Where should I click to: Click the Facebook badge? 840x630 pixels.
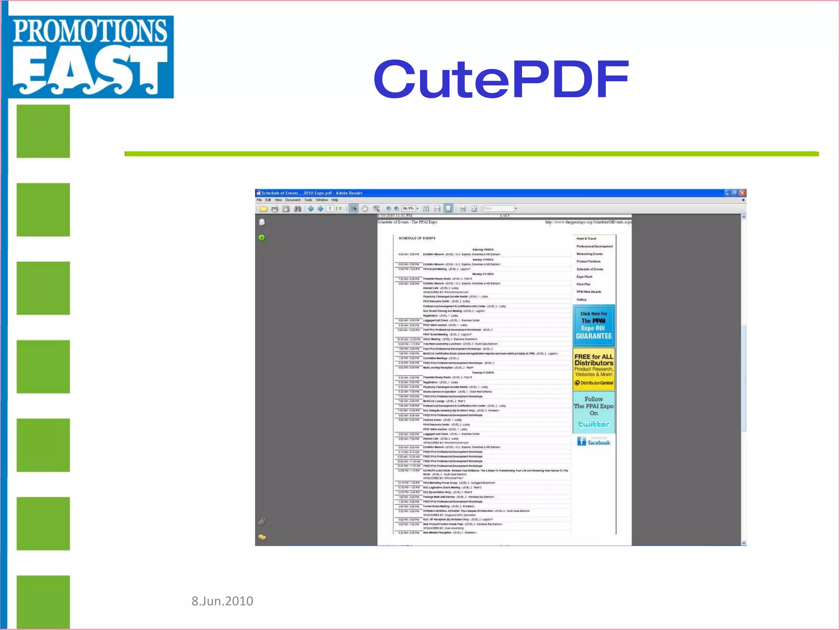(593, 441)
